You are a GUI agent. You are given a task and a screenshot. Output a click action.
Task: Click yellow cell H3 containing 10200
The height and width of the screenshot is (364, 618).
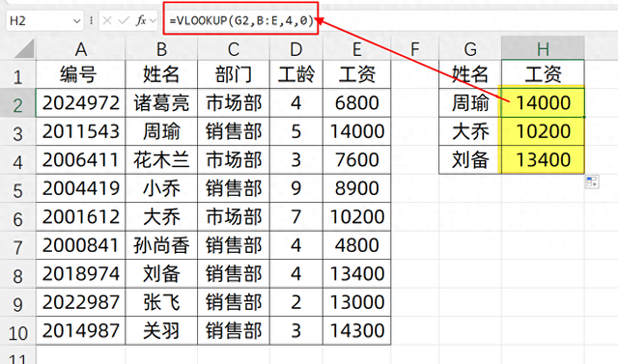point(543,131)
